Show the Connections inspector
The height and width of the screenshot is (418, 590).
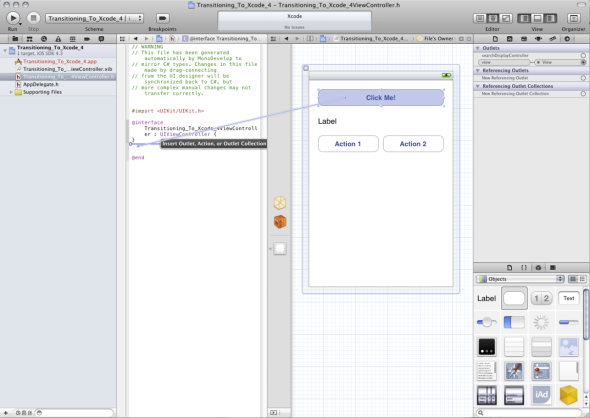coord(567,39)
